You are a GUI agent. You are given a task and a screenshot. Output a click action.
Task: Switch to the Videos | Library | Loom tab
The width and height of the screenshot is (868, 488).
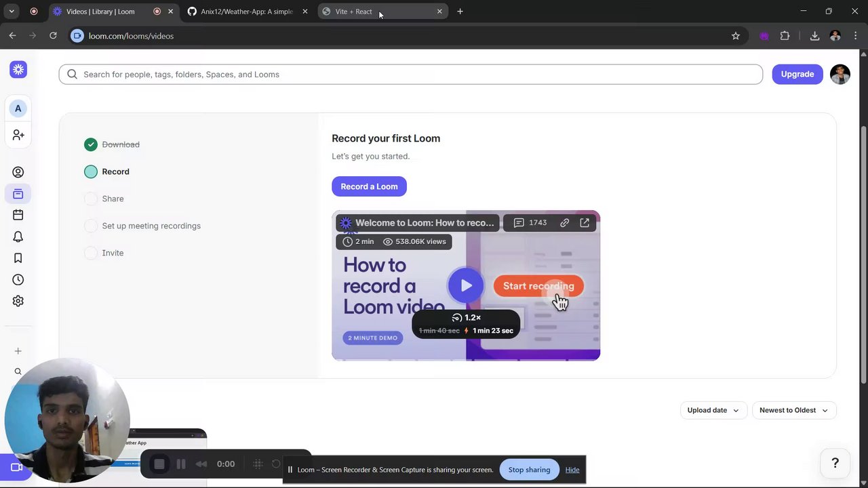100,12
